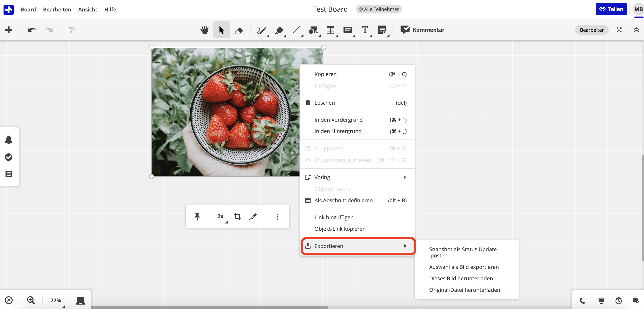The height and width of the screenshot is (309, 644).
Task: Open the 72% zoom level dropdown
Action: pyautogui.click(x=56, y=300)
